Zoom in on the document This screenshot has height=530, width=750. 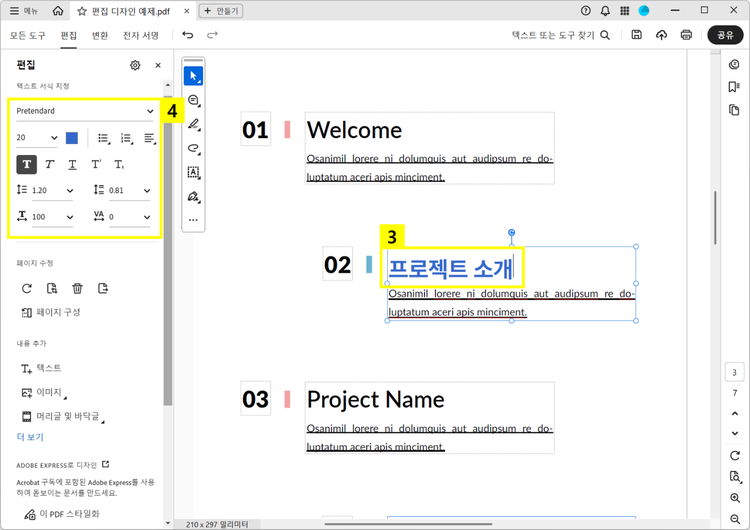coord(735,498)
